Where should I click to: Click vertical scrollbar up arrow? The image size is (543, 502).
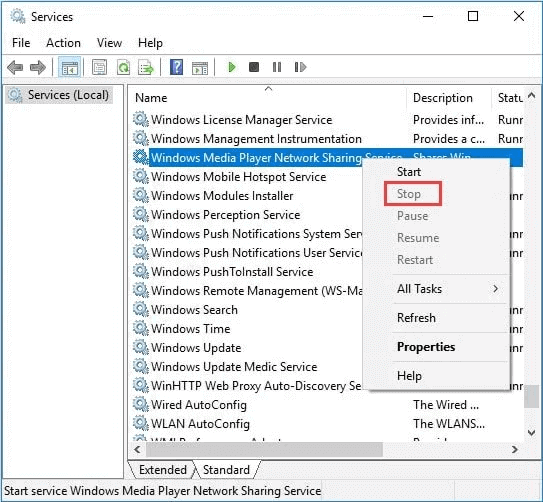click(x=532, y=95)
